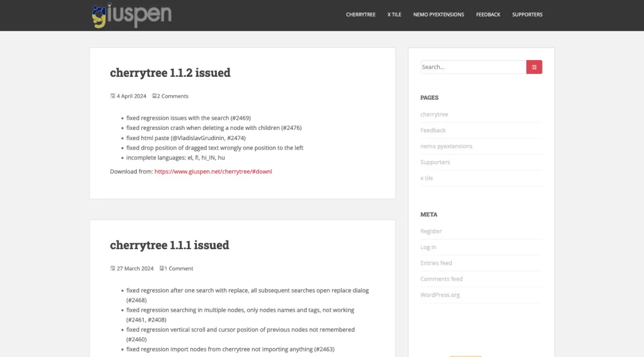Open Supporters page in sidebar Pages
Screen dimensions: 644x357
point(435,162)
